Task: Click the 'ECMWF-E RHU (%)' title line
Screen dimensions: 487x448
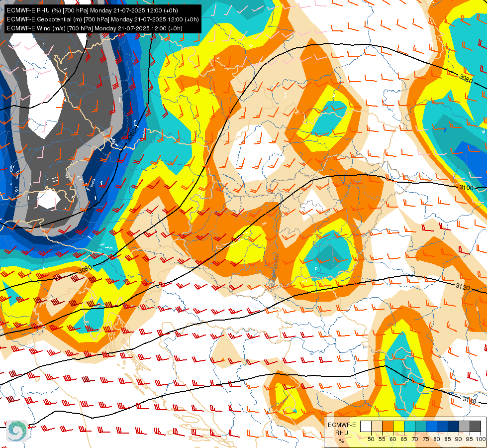Action: click(92, 10)
